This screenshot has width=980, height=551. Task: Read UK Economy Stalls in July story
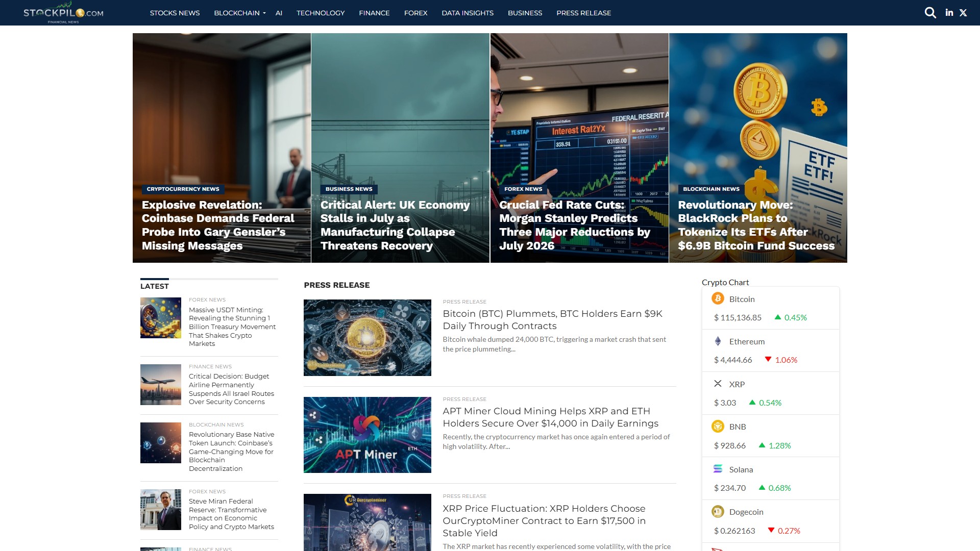[x=395, y=225]
